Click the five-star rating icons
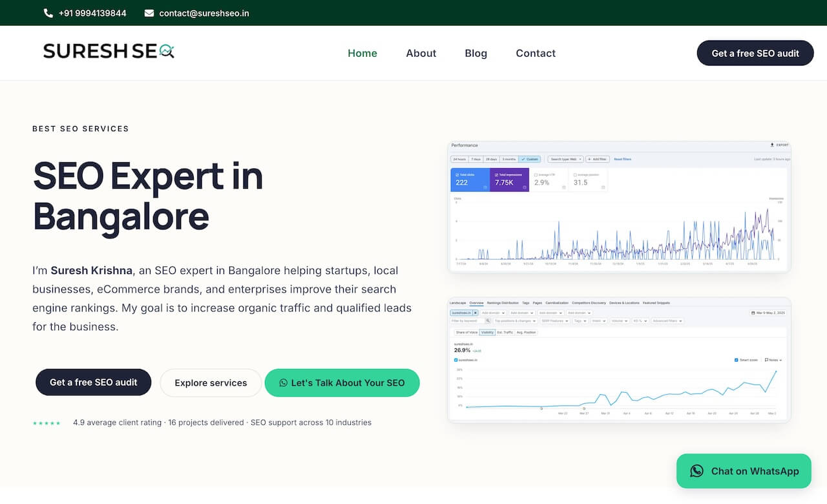Image resolution: width=827 pixels, height=504 pixels. click(x=47, y=423)
